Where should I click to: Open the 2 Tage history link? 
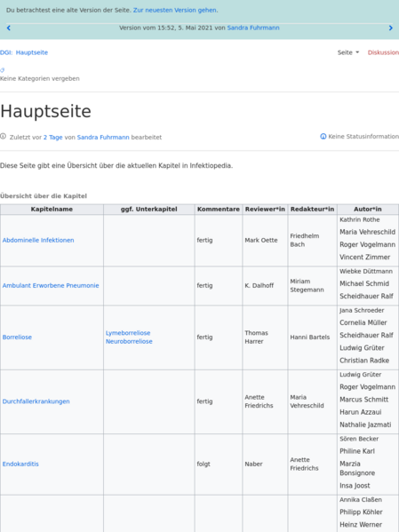(x=53, y=138)
